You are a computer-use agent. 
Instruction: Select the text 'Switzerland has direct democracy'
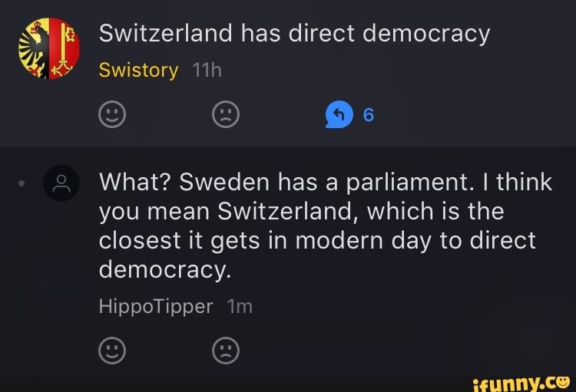tap(294, 34)
